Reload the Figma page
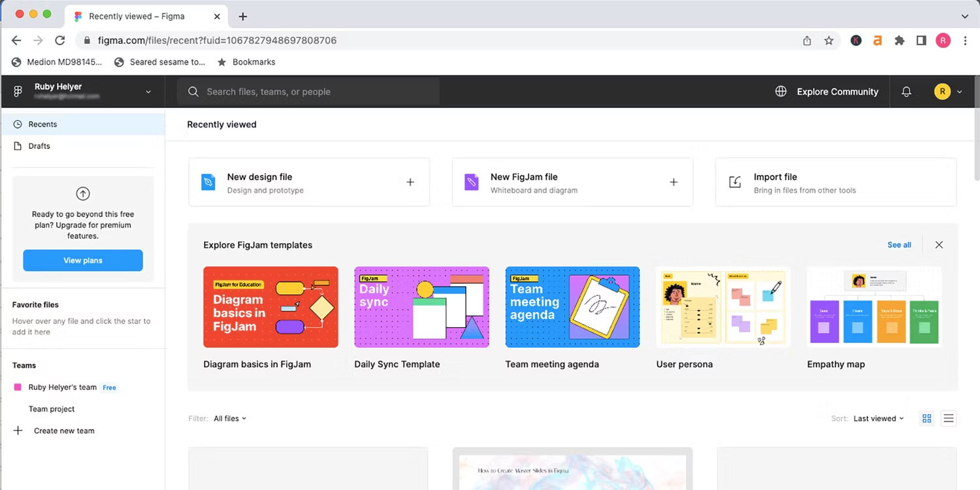Screen dimensions: 980x490 click(x=59, y=41)
